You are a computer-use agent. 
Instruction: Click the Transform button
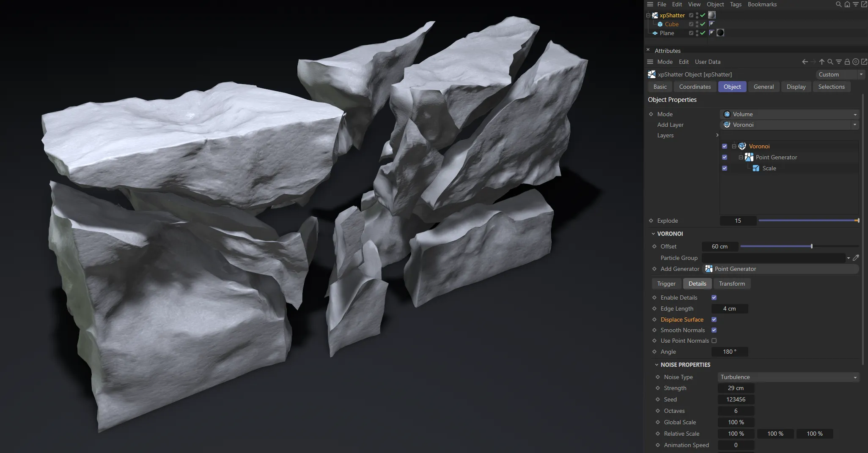coord(732,284)
